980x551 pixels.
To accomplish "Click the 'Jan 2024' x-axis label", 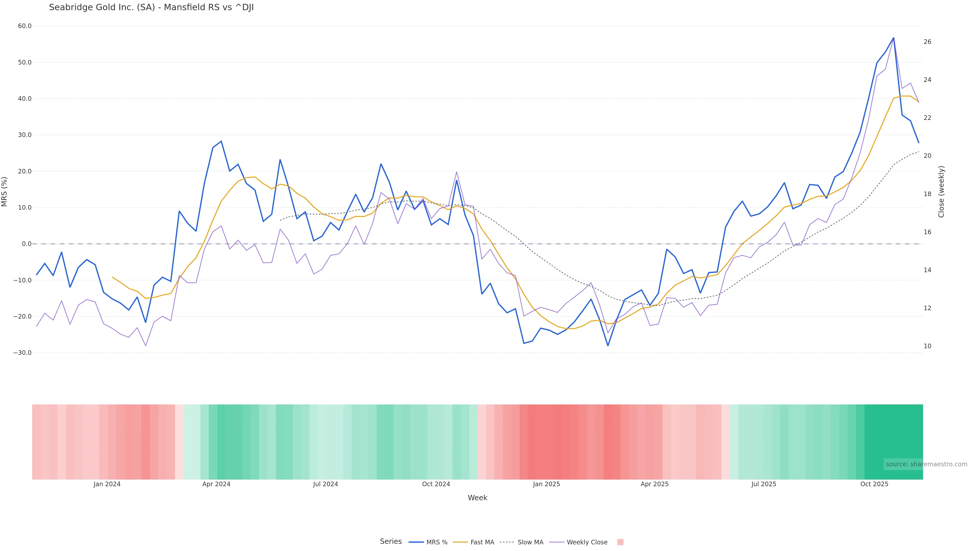I will pyautogui.click(x=107, y=484).
